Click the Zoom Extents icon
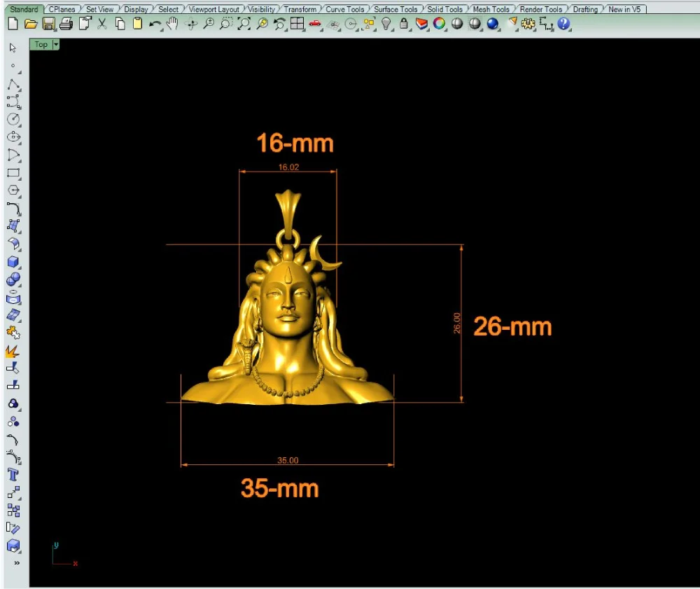This screenshot has height=589, width=700. click(x=244, y=24)
